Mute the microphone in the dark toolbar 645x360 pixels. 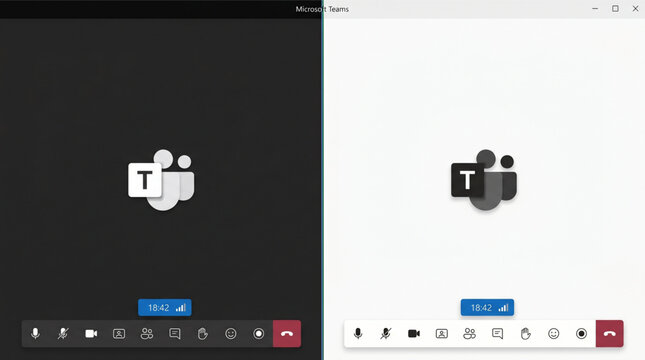click(63, 334)
